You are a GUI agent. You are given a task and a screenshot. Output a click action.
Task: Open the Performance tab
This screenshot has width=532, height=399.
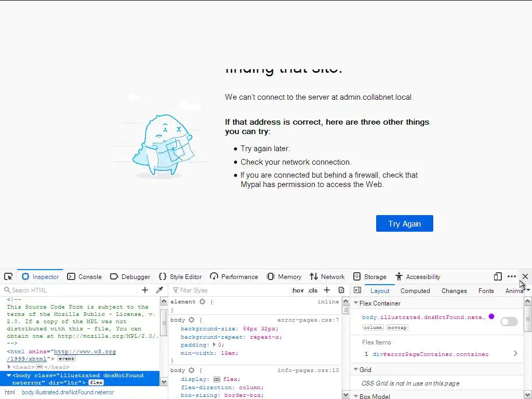click(x=234, y=276)
